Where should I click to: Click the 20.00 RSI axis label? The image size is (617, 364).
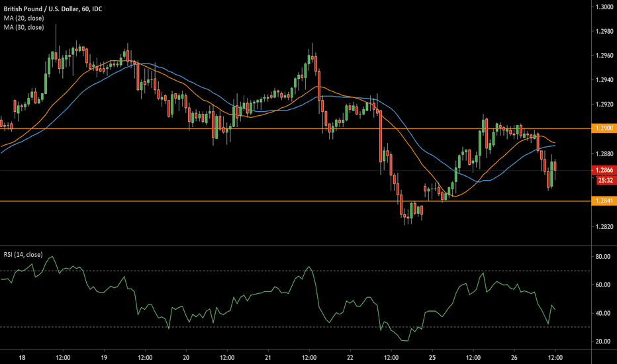click(x=603, y=341)
